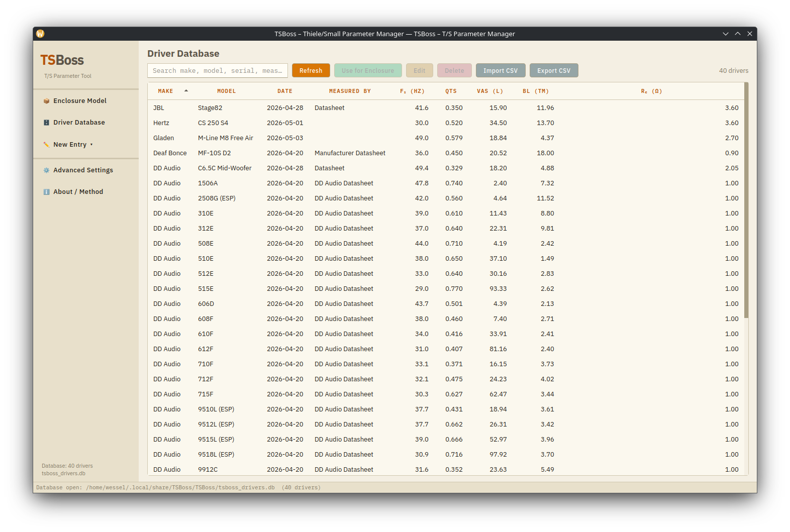Click the Refresh button

311,71
